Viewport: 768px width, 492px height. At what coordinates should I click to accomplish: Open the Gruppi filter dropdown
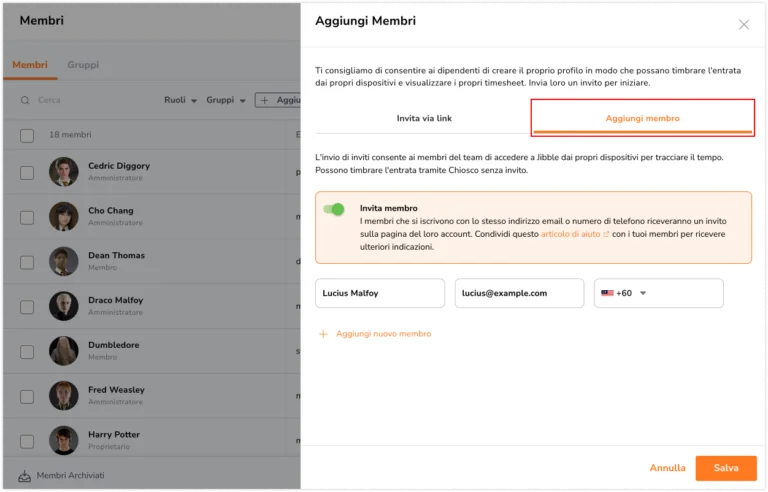tap(226, 100)
